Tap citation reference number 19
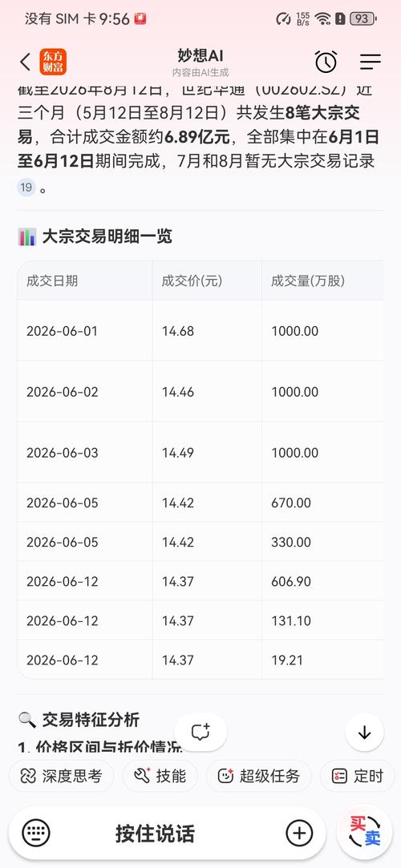 tap(26, 188)
